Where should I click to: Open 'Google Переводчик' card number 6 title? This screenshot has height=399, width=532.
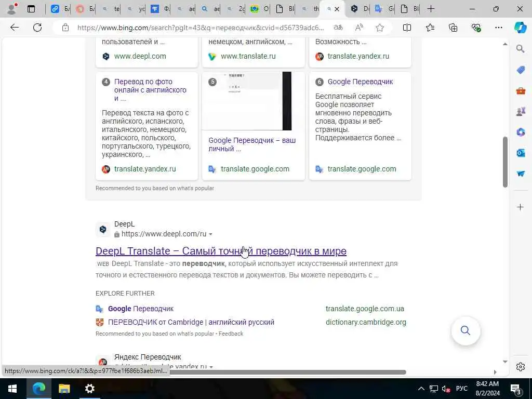tap(360, 82)
